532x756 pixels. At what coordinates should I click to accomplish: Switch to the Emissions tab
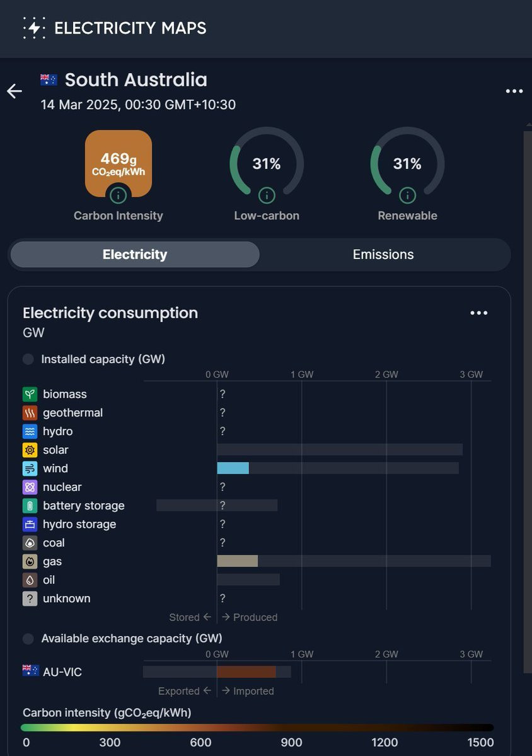click(x=383, y=255)
